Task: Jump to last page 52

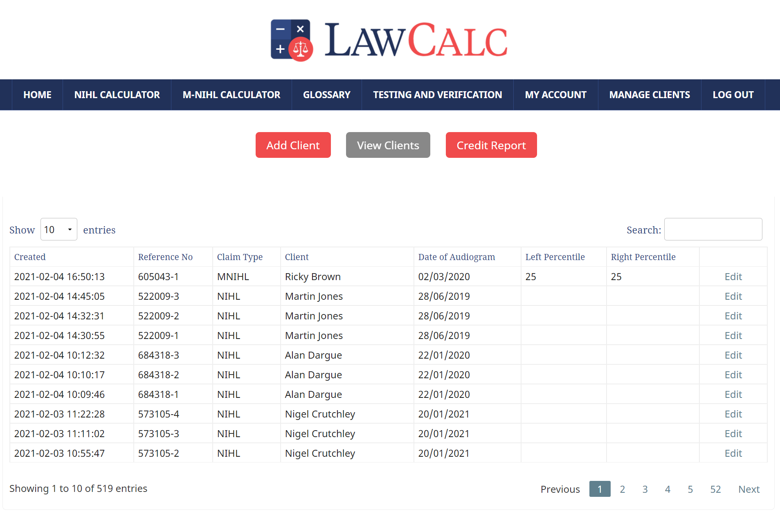Action: point(715,489)
